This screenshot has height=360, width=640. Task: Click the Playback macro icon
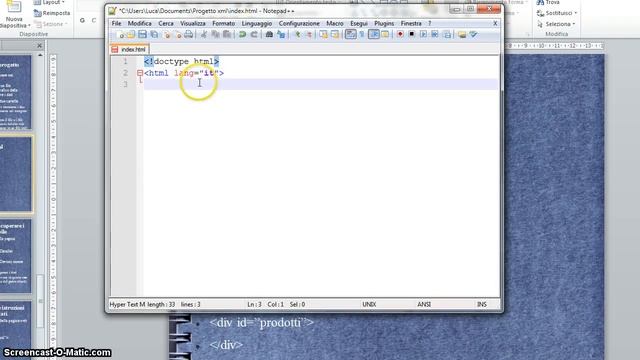click(x=423, y=34)
